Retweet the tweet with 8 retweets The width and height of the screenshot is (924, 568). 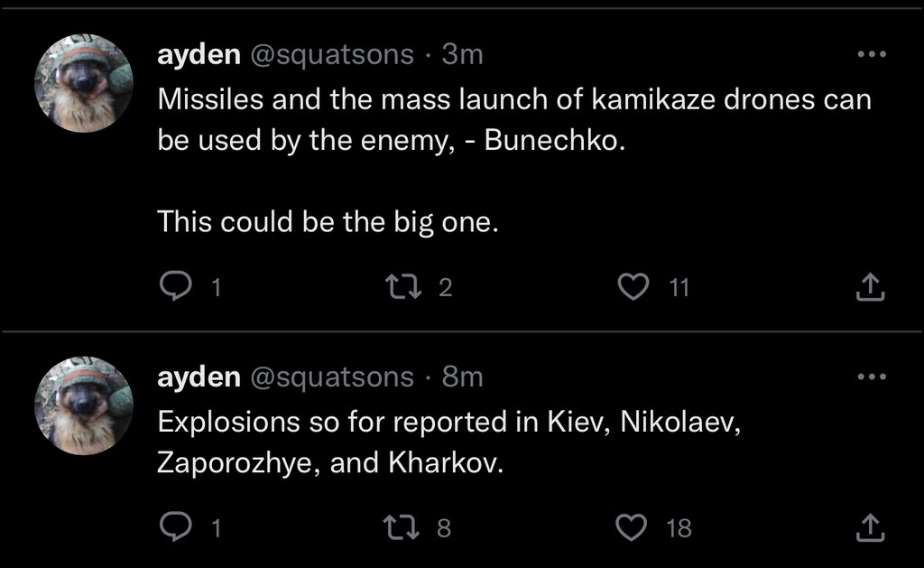402,527
